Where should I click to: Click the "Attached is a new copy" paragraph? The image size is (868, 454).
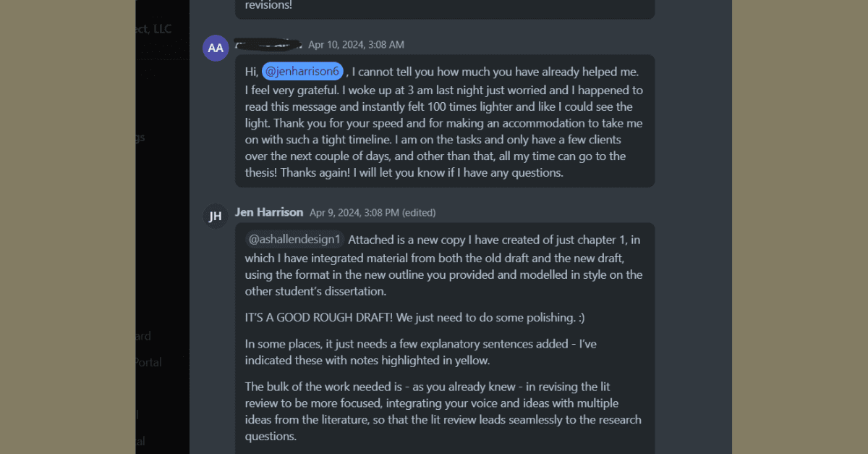coord(443,265)
